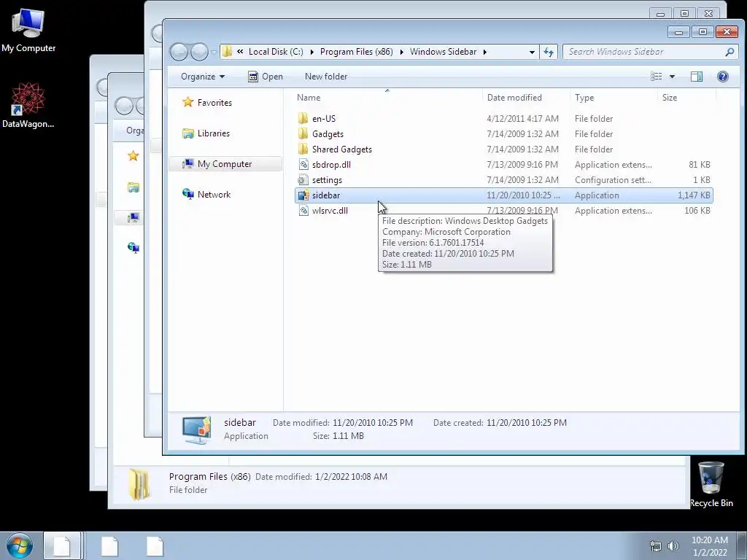Click the network icon in system tray

[656, 546]
